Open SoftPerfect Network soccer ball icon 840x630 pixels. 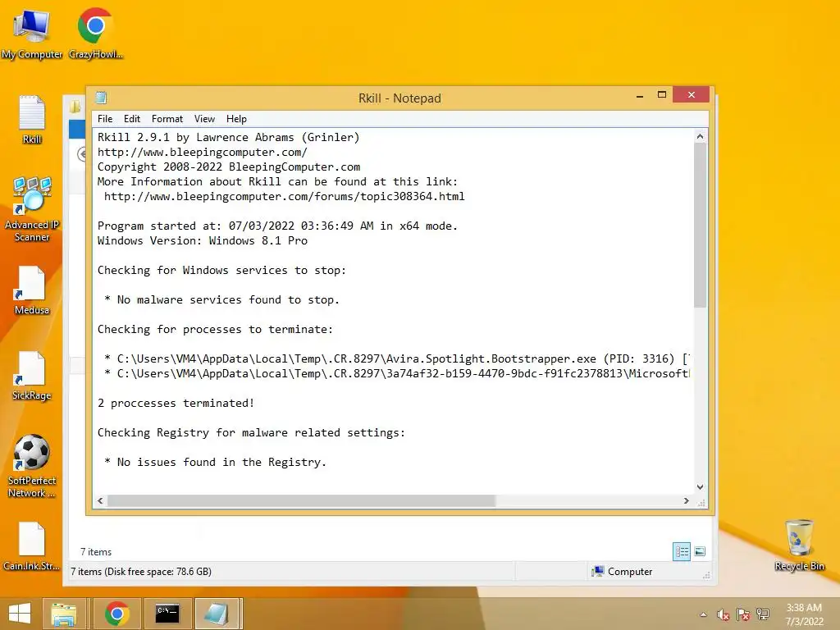click(32, 466)
